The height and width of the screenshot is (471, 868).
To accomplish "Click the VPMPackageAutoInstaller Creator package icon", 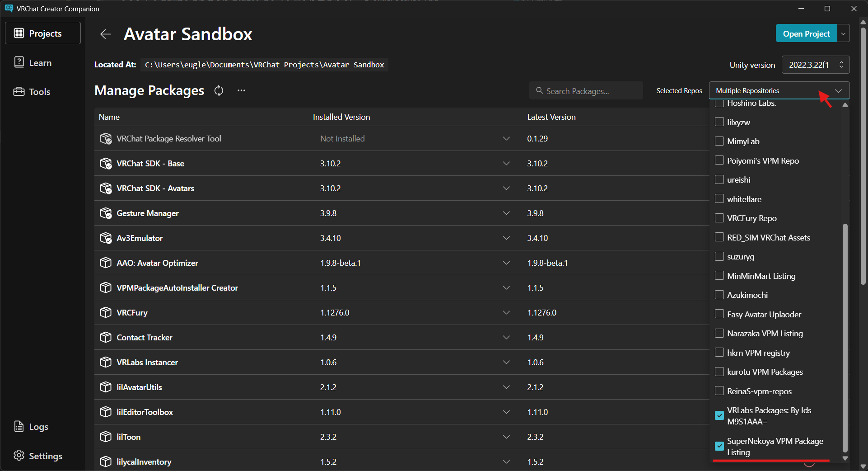I will click(x=106, y=288).
